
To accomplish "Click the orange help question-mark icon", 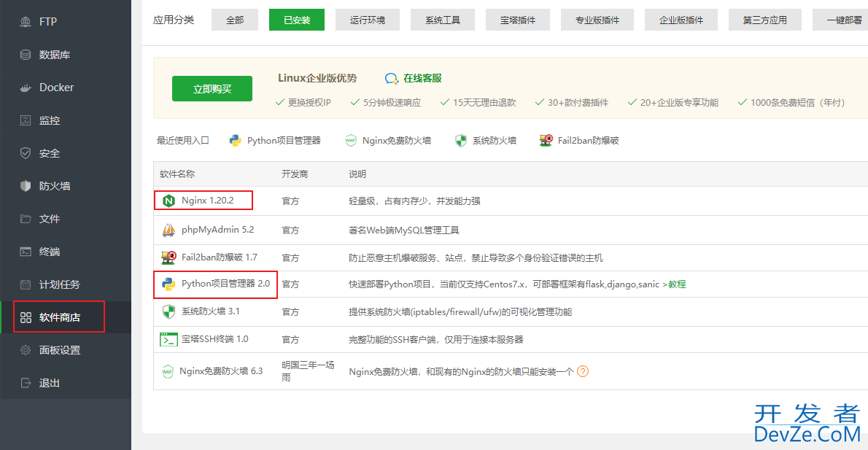I will coord(582,371).
